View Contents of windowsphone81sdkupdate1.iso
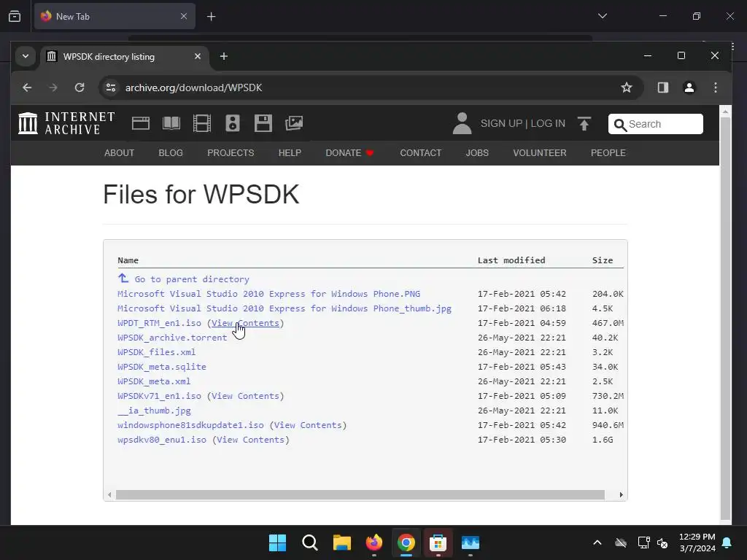Screen dimensions: 747x560 tap(308, 425)
